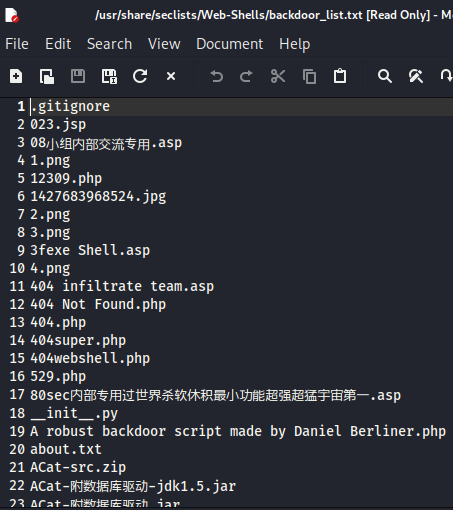Click the Save document icon
Image resolution: width=453 pixels, height=510 pixels.
click(78, 76)
